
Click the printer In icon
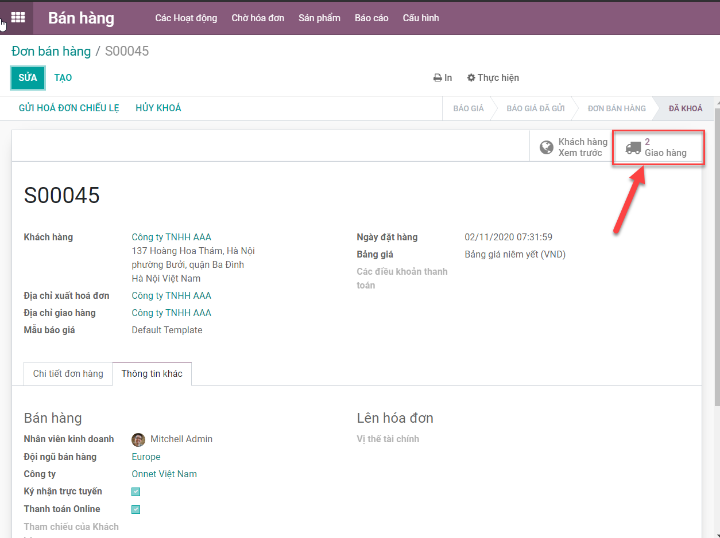click(x=437, y=78)
